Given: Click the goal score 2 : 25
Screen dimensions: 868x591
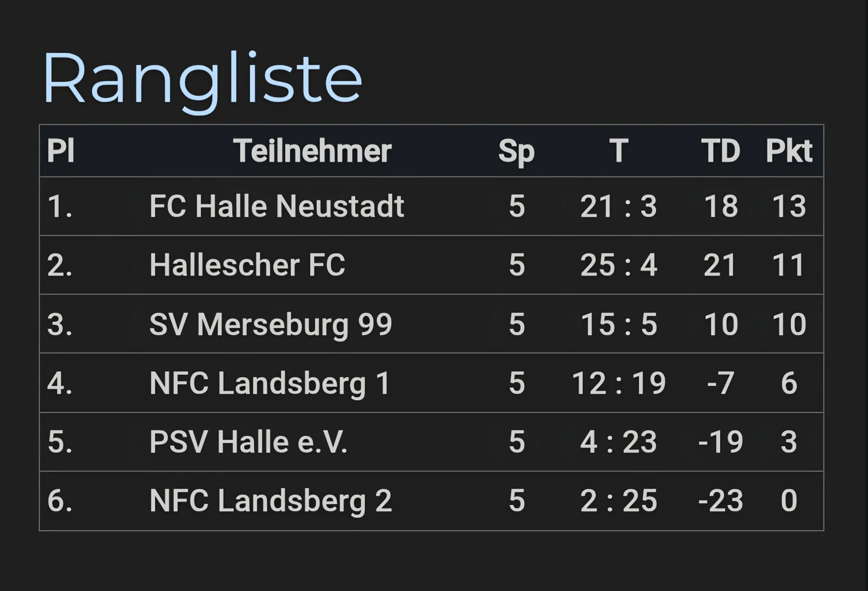Looking at the screenshot, I should [x=618, y=501].
